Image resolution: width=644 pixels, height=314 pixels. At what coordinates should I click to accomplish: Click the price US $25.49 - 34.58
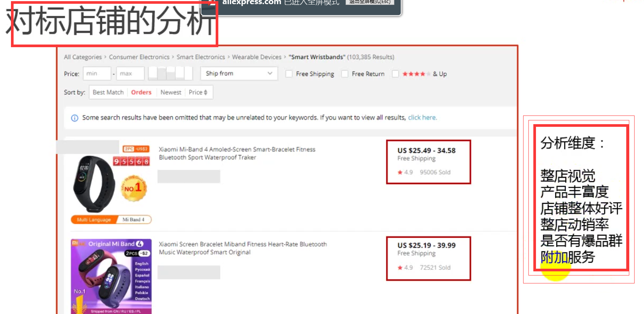426,151
